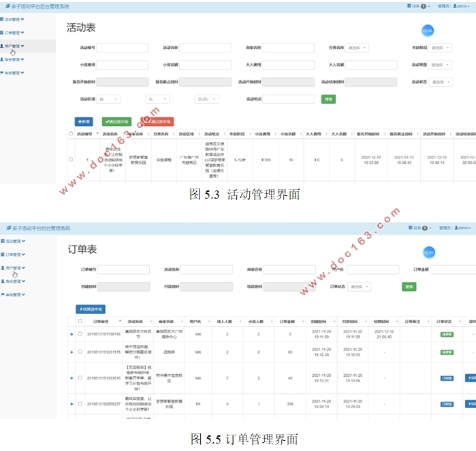Open 用户管理 menu in 活动表 page sidebar
Screen dimensions: 476x451
[x=12, y=46]
